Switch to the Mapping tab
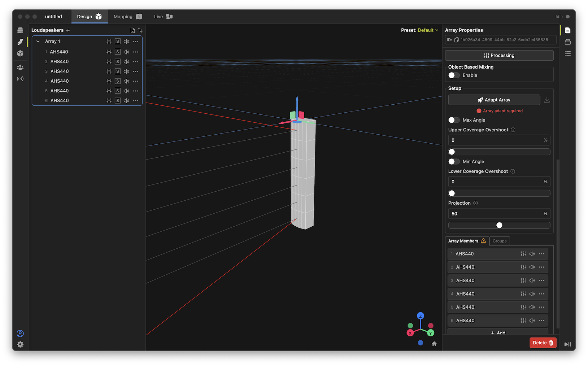 [127, 17]
